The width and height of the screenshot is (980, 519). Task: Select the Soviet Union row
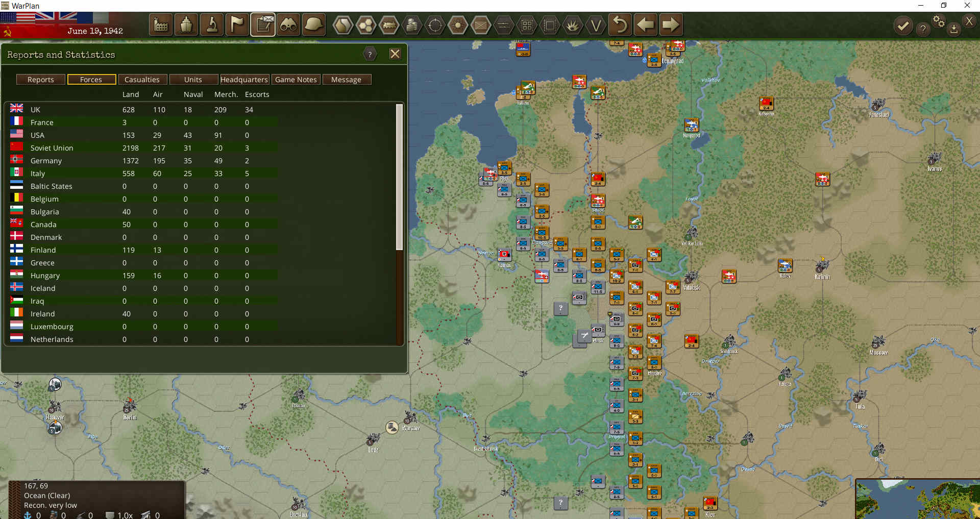tap(144, 148)
